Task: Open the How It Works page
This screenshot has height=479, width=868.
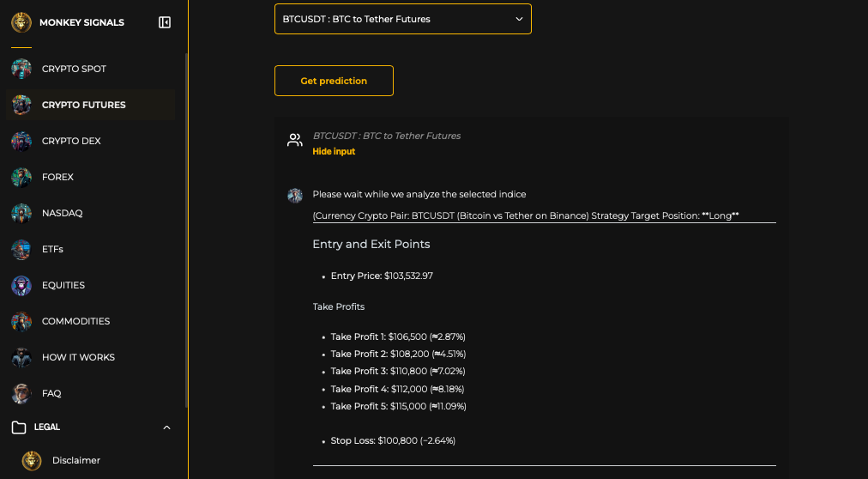Action: pyautogui.click(x=78, y=357)
